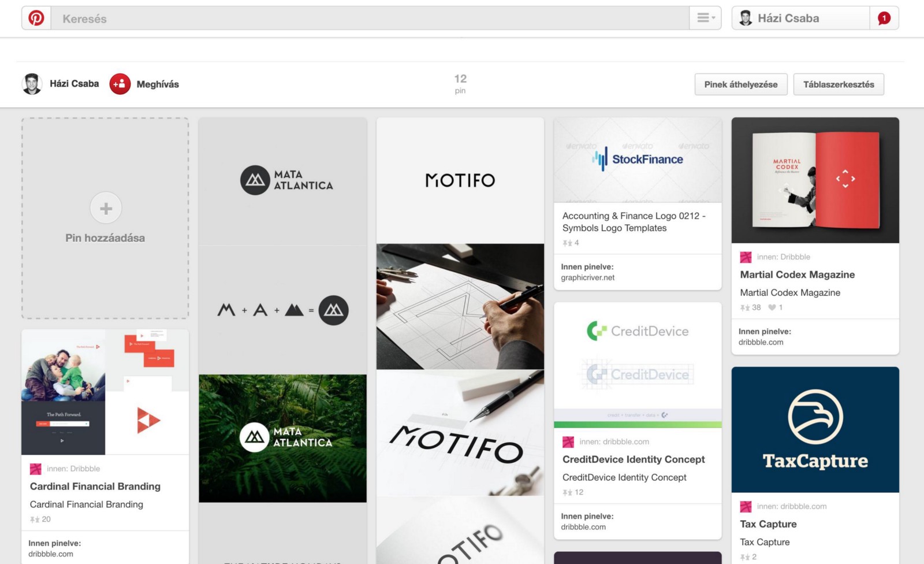924x564 pixels.
Task: Click repin count icon on Cardinal Financial pin
Action: (35, 520)
